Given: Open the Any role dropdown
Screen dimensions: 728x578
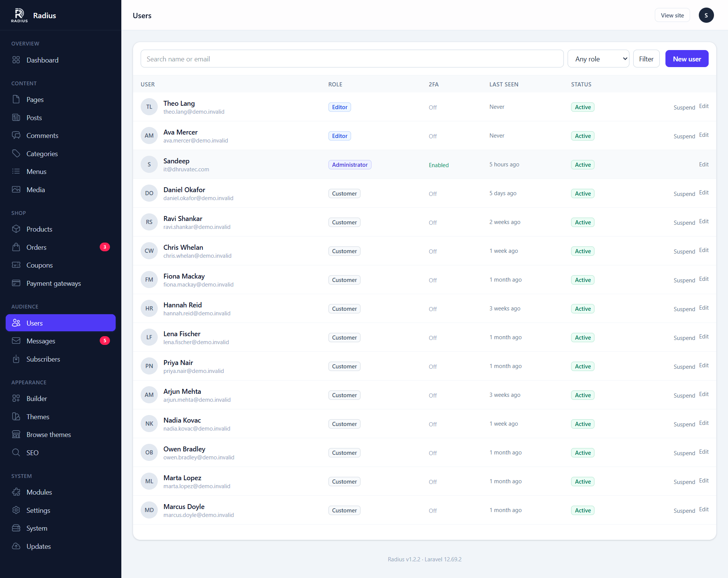Looking at the screenshot, I should point(598,59).
